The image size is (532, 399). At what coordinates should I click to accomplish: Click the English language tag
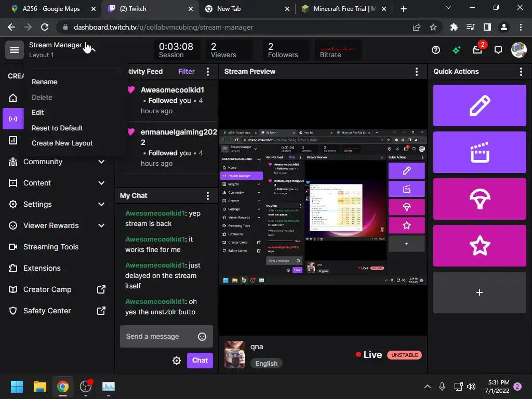coord(267,364)
